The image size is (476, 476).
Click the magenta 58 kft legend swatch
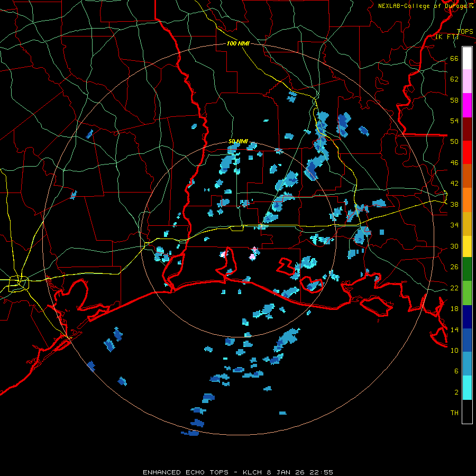[x=467, y=105]
